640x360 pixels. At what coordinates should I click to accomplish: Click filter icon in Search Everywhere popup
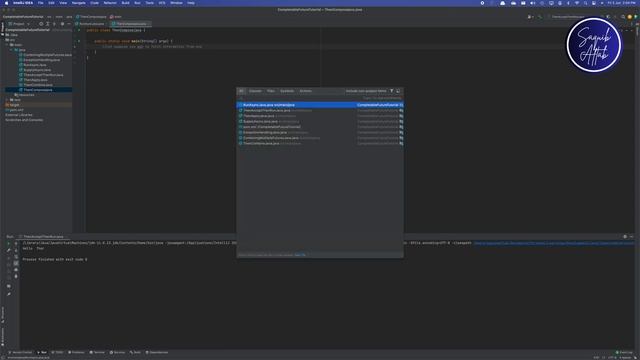391,91
